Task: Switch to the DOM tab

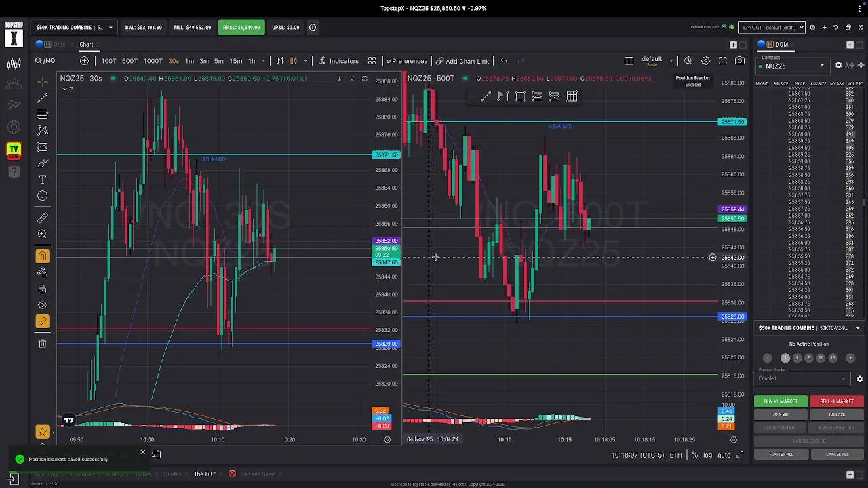Action: (782, 45)
